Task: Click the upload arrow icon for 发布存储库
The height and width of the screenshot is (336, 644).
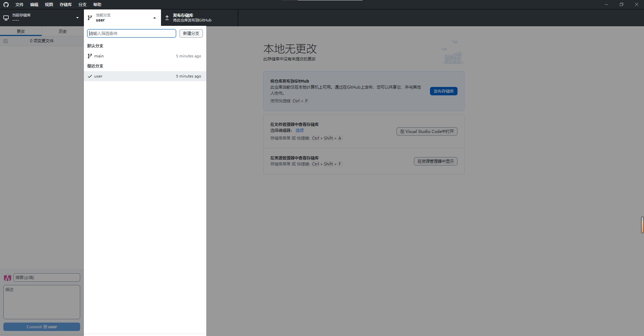Action: click(167, 18)
